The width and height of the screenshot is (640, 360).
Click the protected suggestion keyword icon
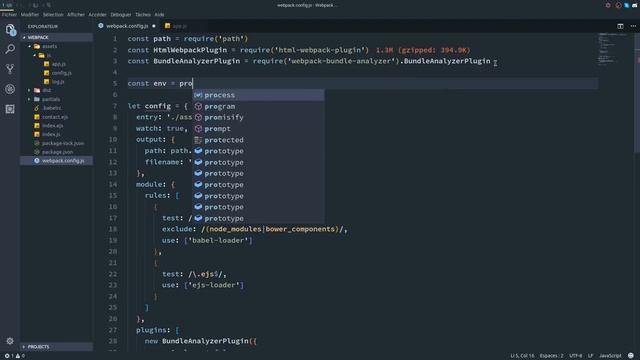click(x=198, y=140)
